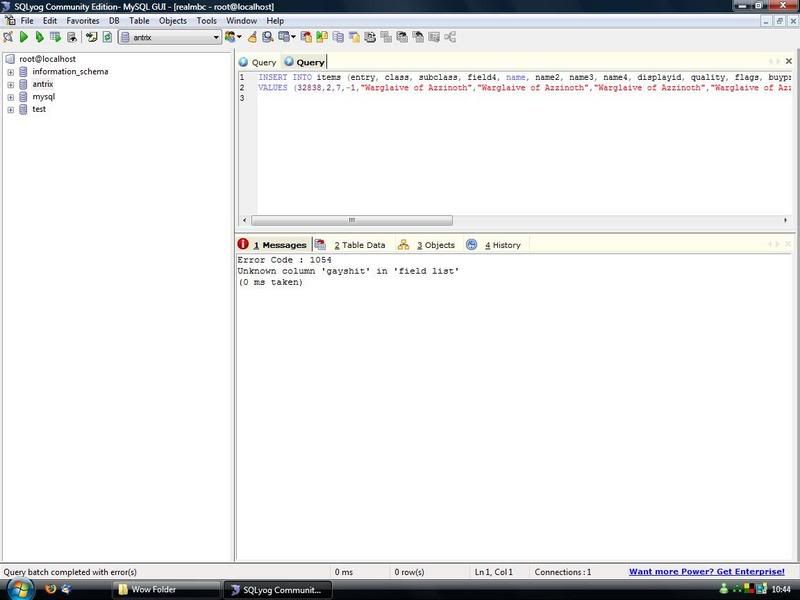
Task: Click the Messages tab red error icon
Action: pyautogui.click(x=243, y=244)
